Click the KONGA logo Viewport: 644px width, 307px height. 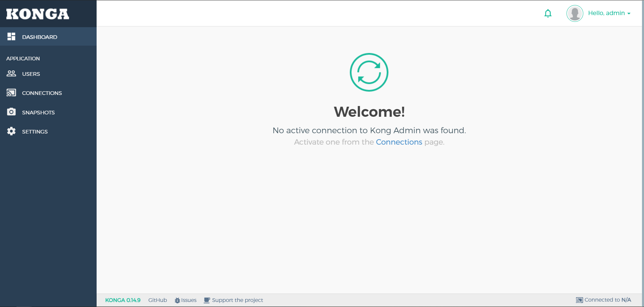38,14
